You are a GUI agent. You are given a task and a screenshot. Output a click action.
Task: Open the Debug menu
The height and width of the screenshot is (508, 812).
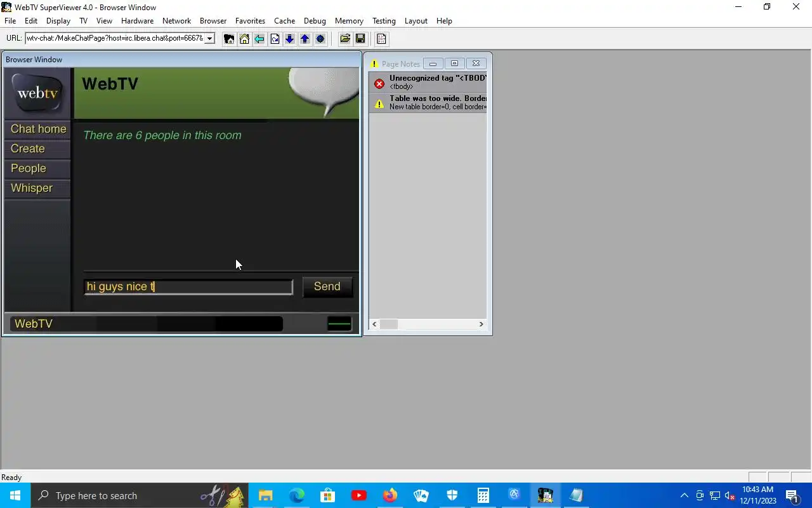point(315,21)
